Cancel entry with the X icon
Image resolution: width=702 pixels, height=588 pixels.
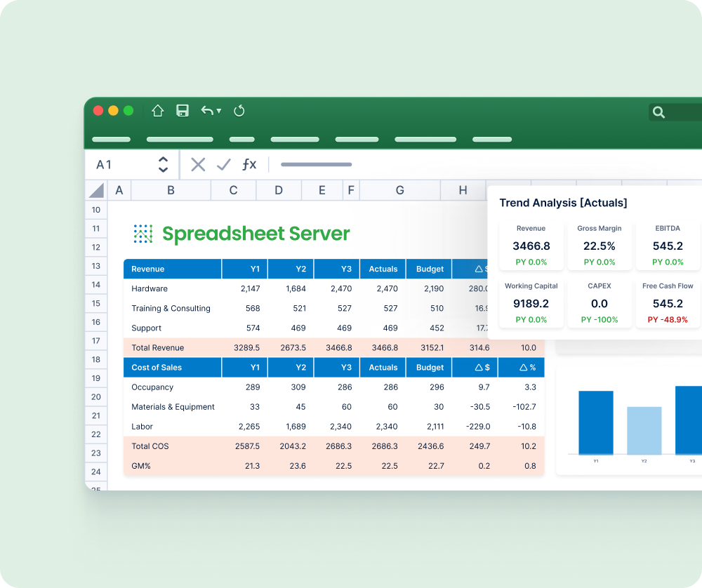(x=198, y=164)
